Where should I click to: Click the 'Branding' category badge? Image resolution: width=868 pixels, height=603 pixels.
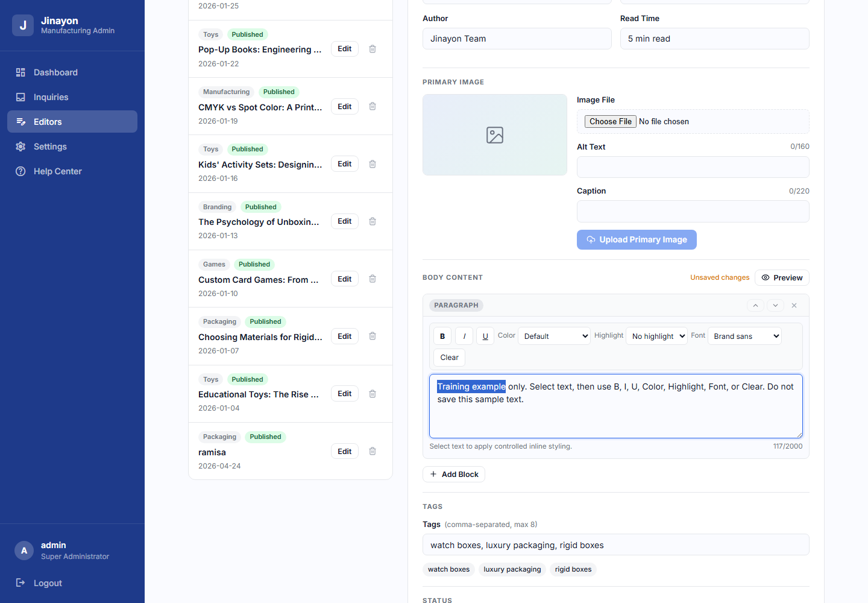tap(217, 207)
